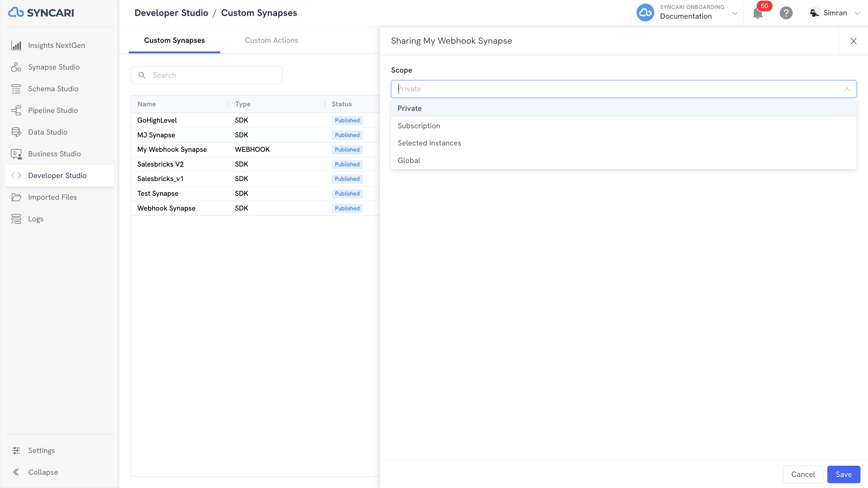Open Imported Files folder icon
This screenshot has height=488, width=868.
[16, 197]
